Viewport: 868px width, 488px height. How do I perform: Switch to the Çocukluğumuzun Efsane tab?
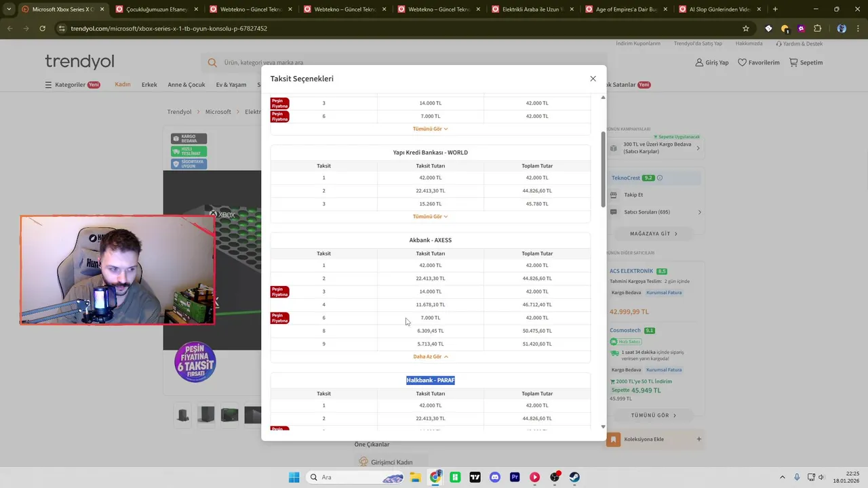(x=156, y=9)
